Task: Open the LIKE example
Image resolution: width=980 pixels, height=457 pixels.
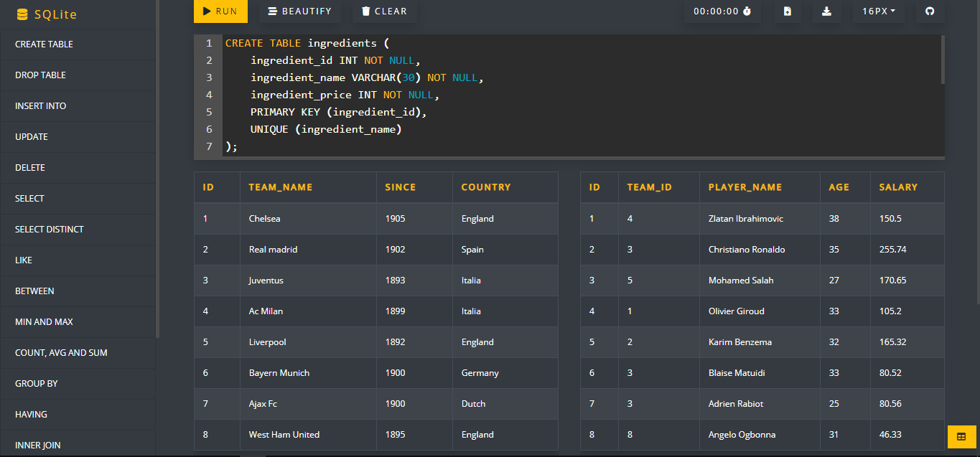Action: coord(78,260)
